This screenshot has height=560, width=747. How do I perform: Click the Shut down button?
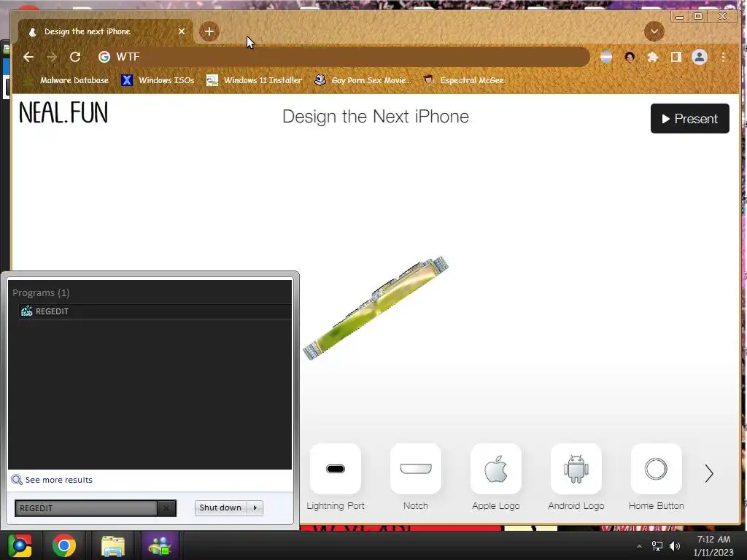tap(220, 507)
